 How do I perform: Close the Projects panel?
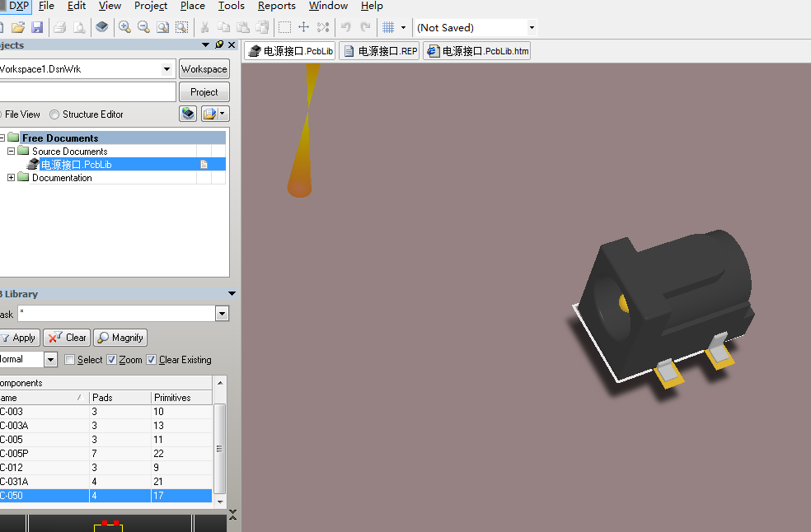232,45
